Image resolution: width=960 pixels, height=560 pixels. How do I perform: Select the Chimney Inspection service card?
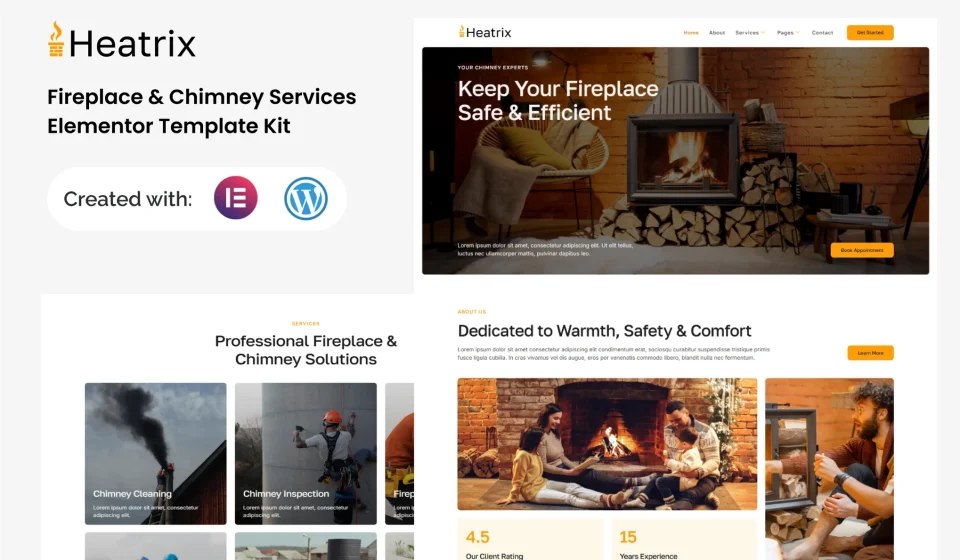pos(305,453)
